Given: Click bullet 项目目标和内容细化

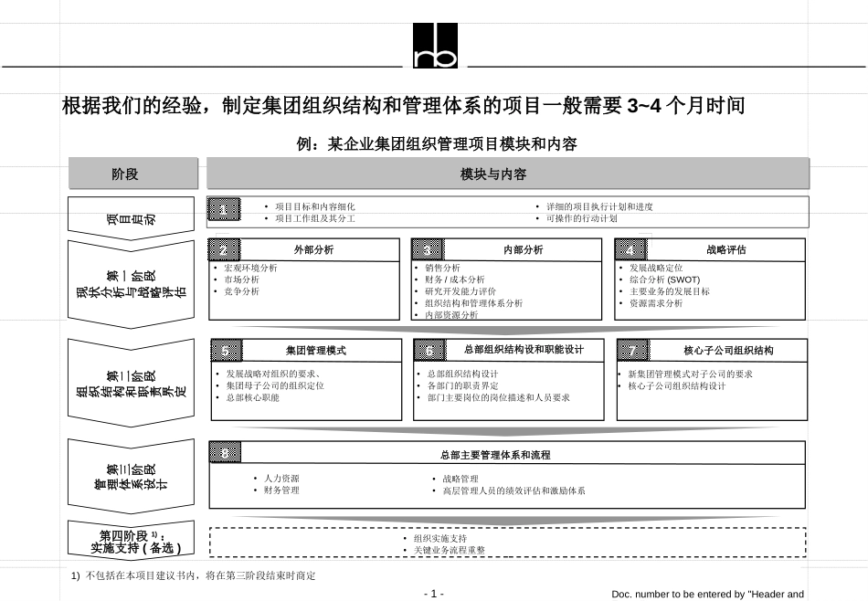Looking at the screenshot, I should (x=315, y=206).
